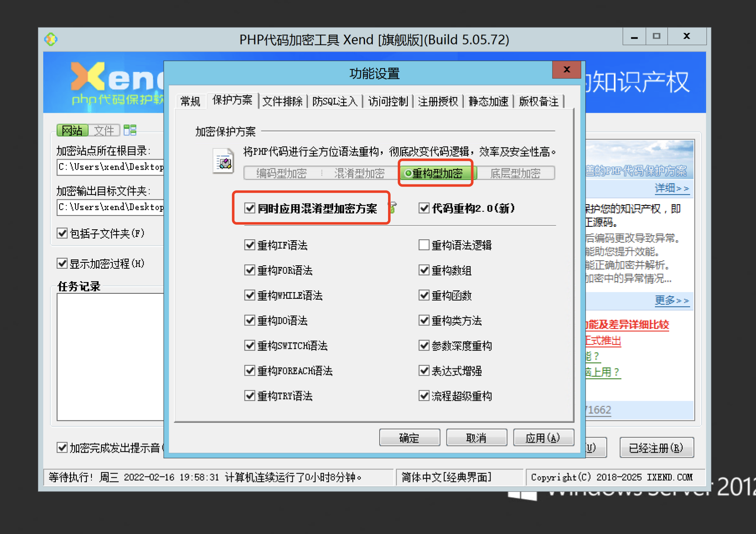Image resolution: width=756 pixels, height=534 pixels.
Task: Toggle 重构类方法 checkbox
Action: click(424, 320)
